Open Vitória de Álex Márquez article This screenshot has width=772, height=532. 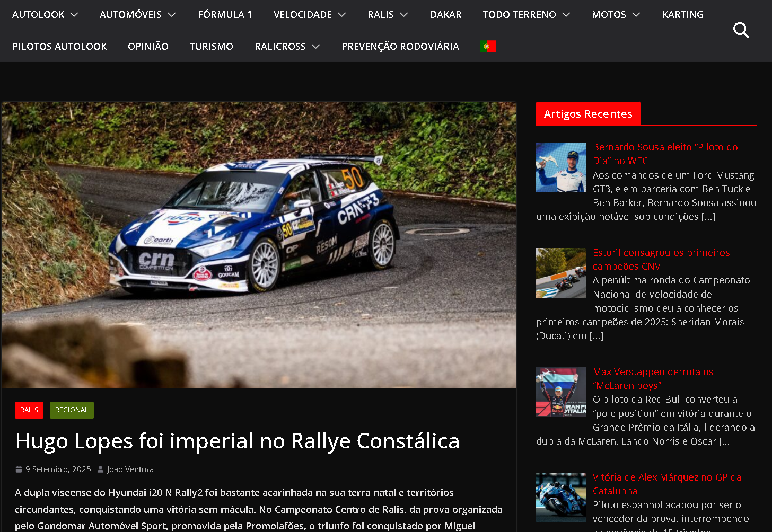pyautogui.click(x=667, y=484)
